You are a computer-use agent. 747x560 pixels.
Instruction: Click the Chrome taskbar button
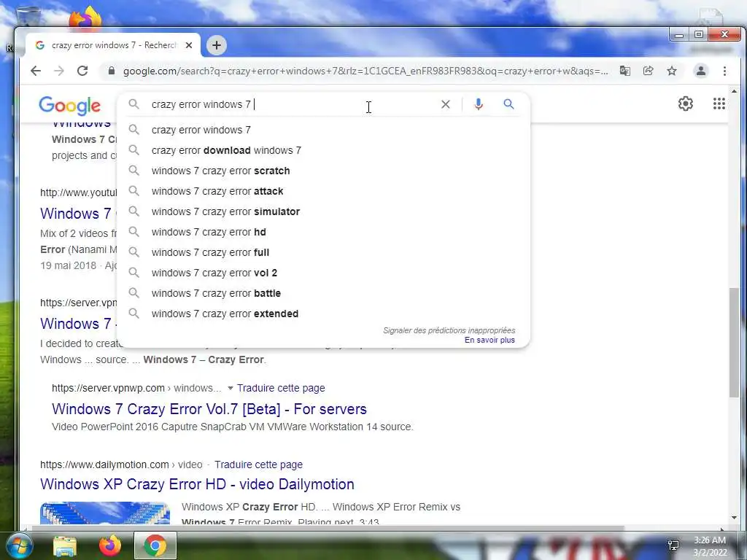click(155, 545)
